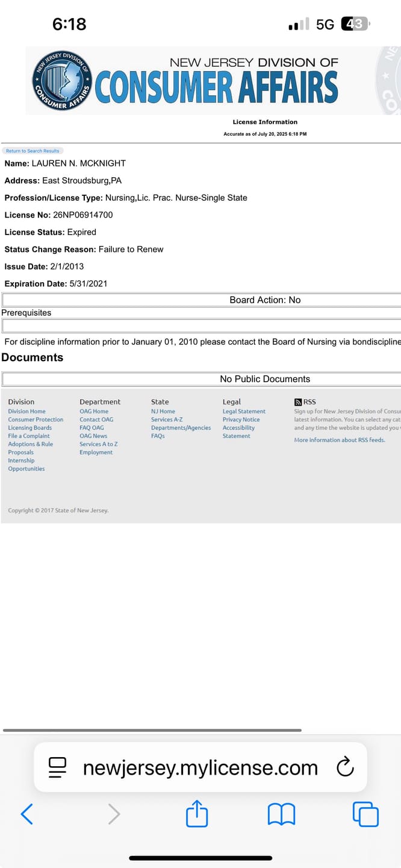401x868 pixels.
Task: Tap Board Action: No row
Action: (x=202, y=300)
